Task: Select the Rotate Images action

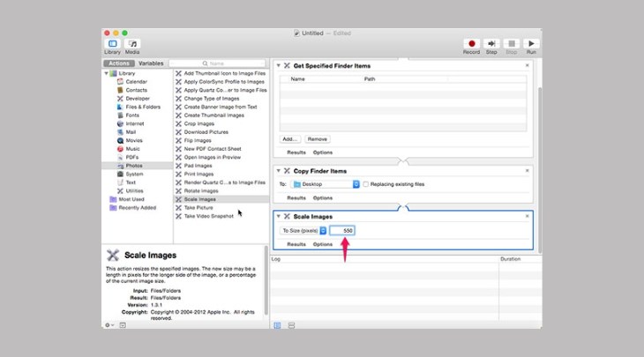Action: pos(201,190)
